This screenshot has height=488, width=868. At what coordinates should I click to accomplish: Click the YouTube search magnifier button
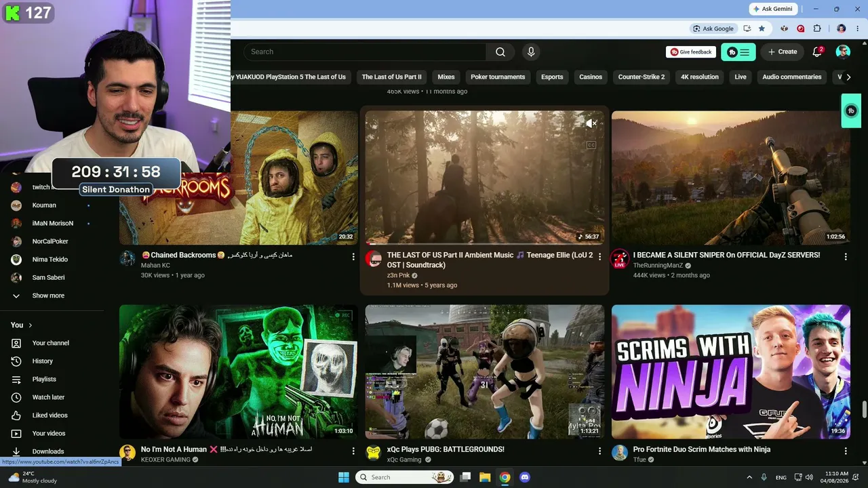(x=500, y=52)
